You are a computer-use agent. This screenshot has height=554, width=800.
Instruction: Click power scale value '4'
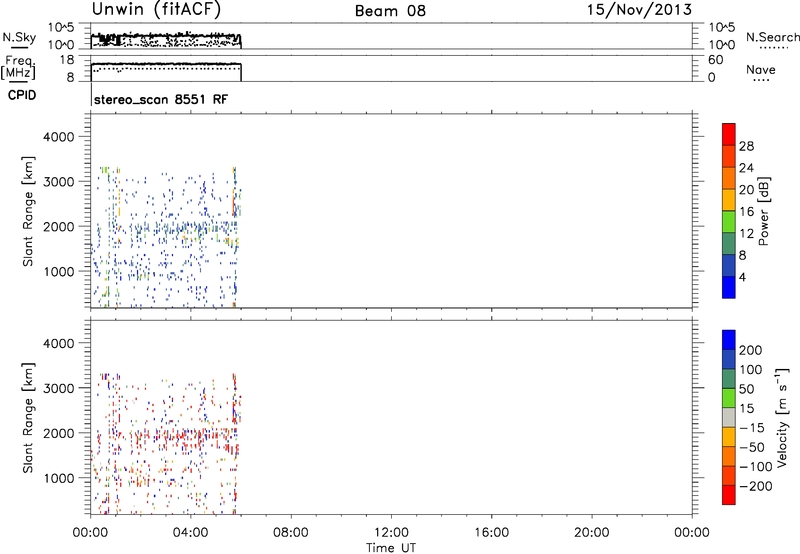pyautogui.click(x=742, y=277)
